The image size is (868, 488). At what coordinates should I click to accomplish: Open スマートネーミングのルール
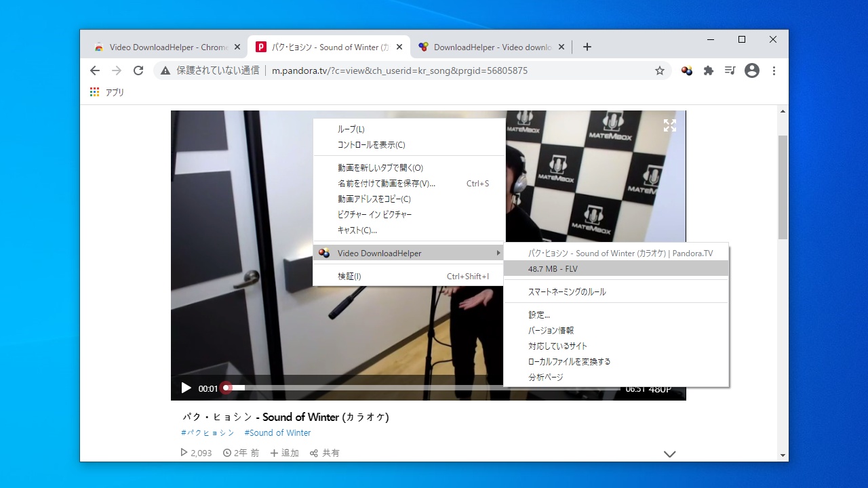click(616, 292)
